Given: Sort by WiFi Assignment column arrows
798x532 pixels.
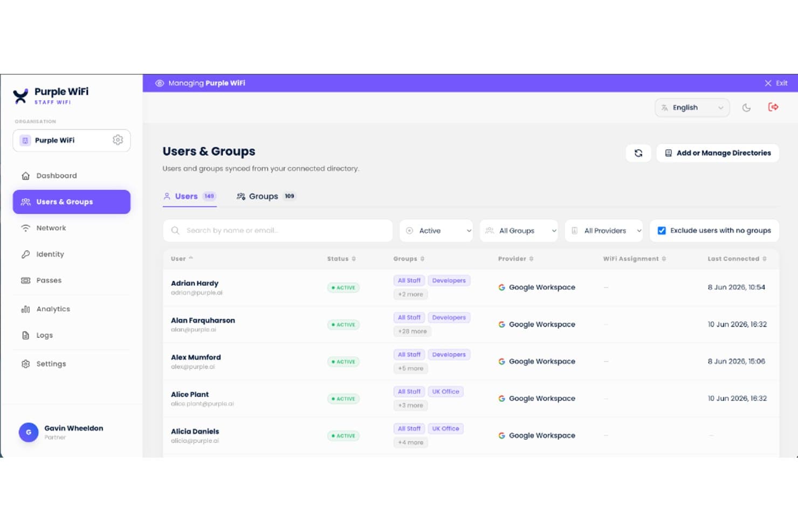Looking at the screenshot, I should point(664,259).
